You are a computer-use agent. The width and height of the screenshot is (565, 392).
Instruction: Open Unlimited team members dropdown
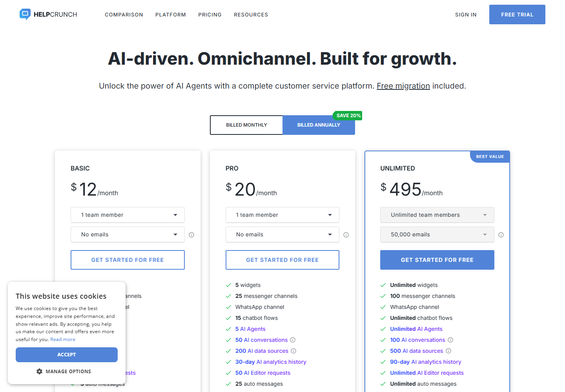437,215
